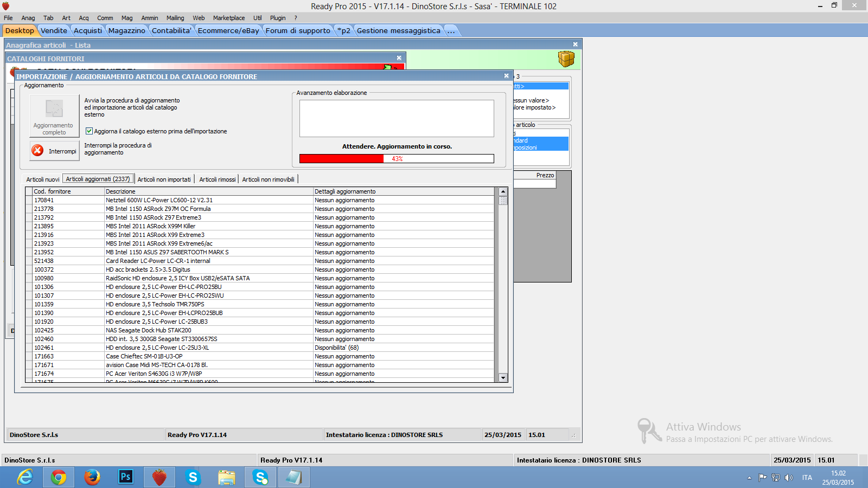Close the Cataloghi Fornitori window
This screenshot has height=488, width=868.
tap(399, 58)
